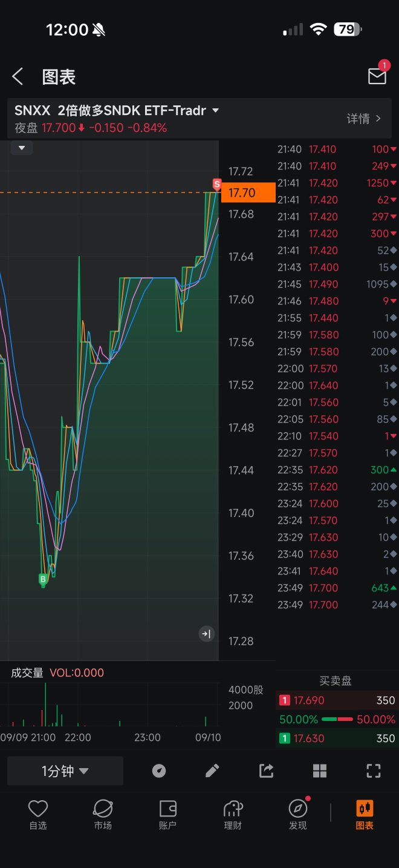Expand the chart indicator dropdown triangle
The height and width of the screenshot is (868, 399).
click(22, 148)
